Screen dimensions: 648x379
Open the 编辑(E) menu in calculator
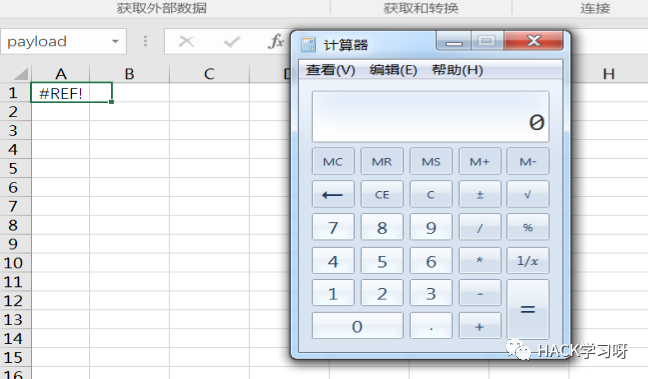point(393,70)
